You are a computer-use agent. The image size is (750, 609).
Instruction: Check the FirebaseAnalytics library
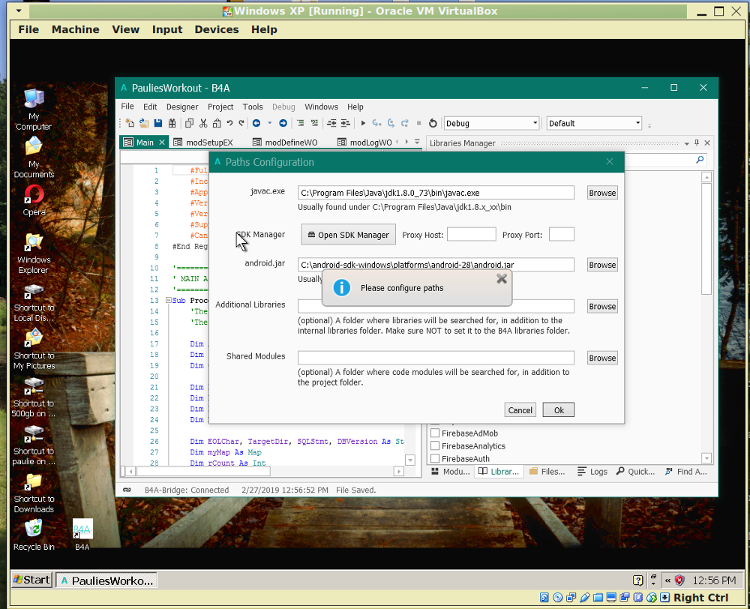[x=435, y=446]
